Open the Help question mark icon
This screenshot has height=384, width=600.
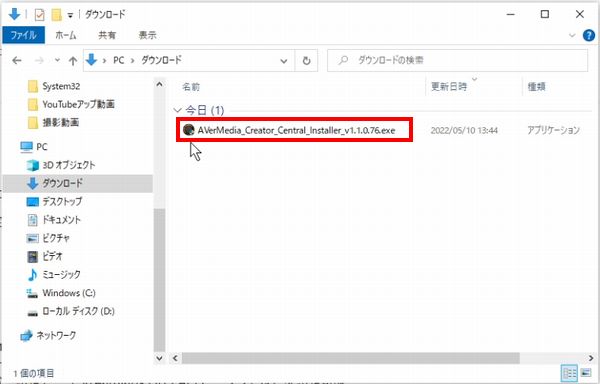(x=589, y=35)
